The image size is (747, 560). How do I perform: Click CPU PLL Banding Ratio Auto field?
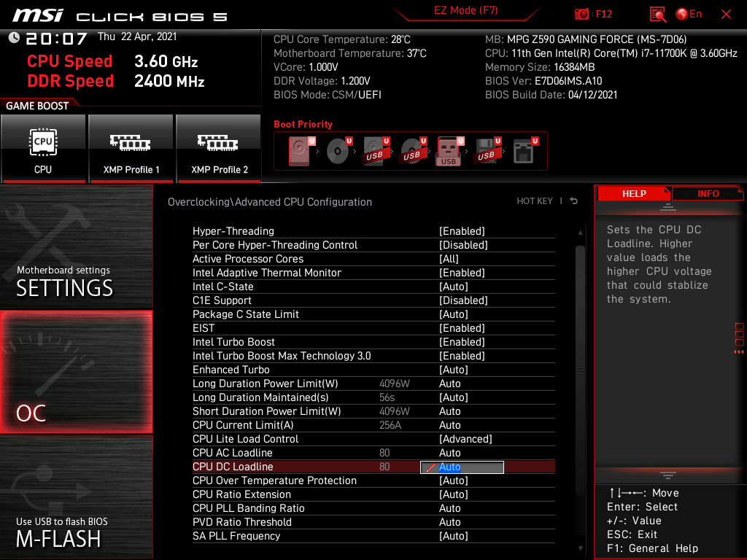[x=449, y=508]
